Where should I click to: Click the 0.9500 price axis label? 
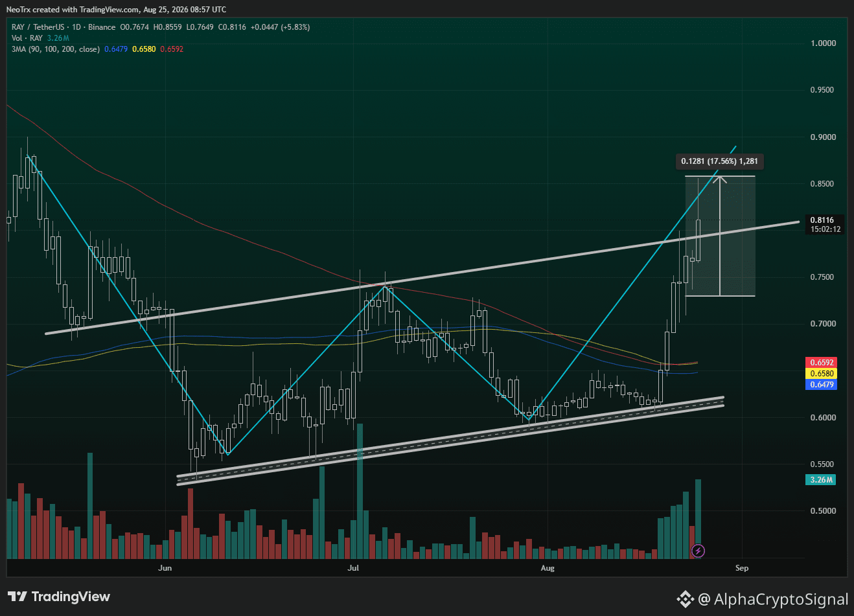(823, 90)
